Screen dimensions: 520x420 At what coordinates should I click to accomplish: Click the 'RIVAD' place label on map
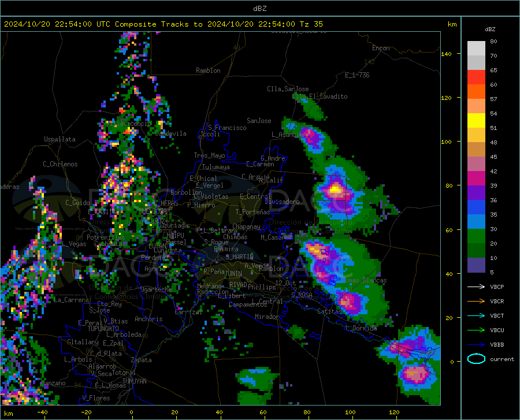click(238, 285)
